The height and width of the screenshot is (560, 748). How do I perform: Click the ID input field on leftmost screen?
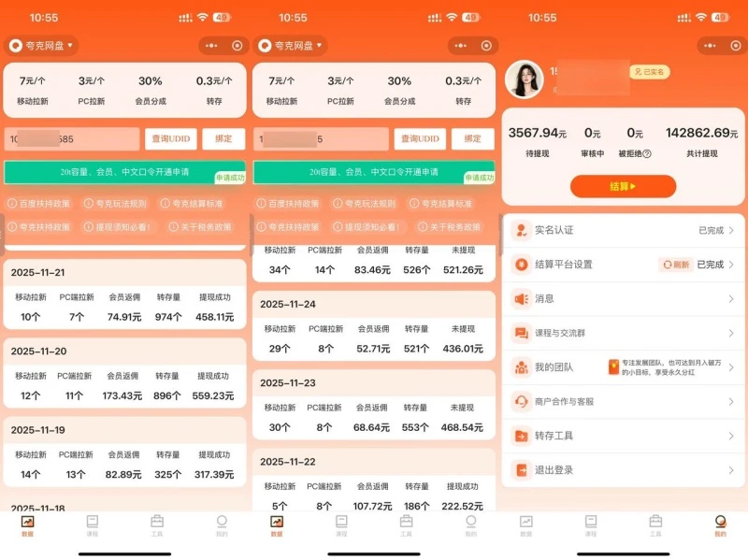[72, 139]
